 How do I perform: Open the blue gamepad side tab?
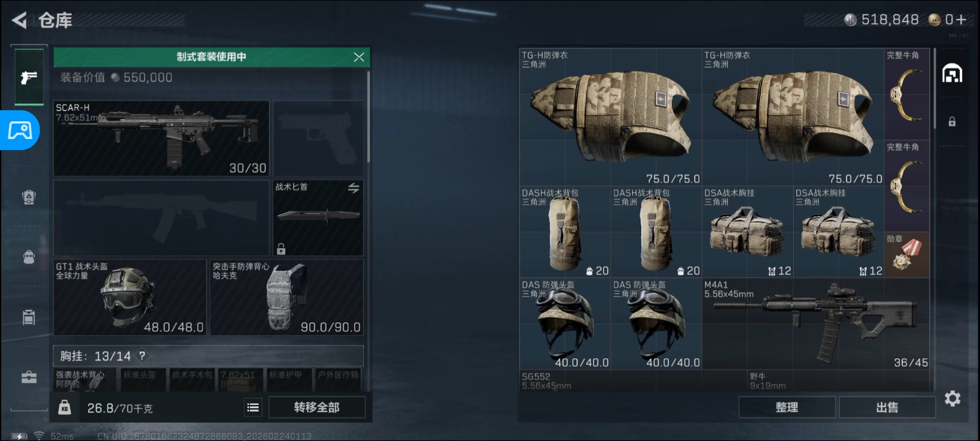[x=20, y=130]
